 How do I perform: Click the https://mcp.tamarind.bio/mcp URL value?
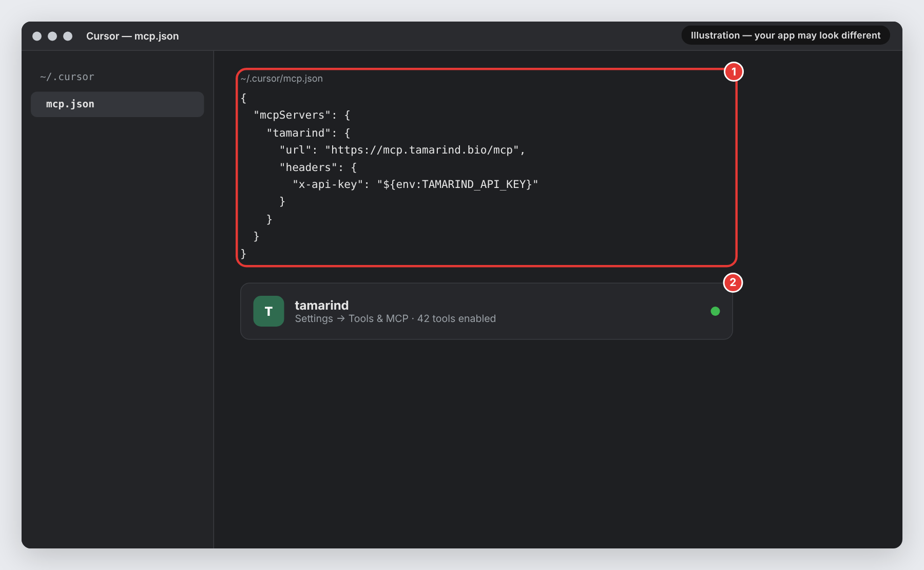pos(422,150)
